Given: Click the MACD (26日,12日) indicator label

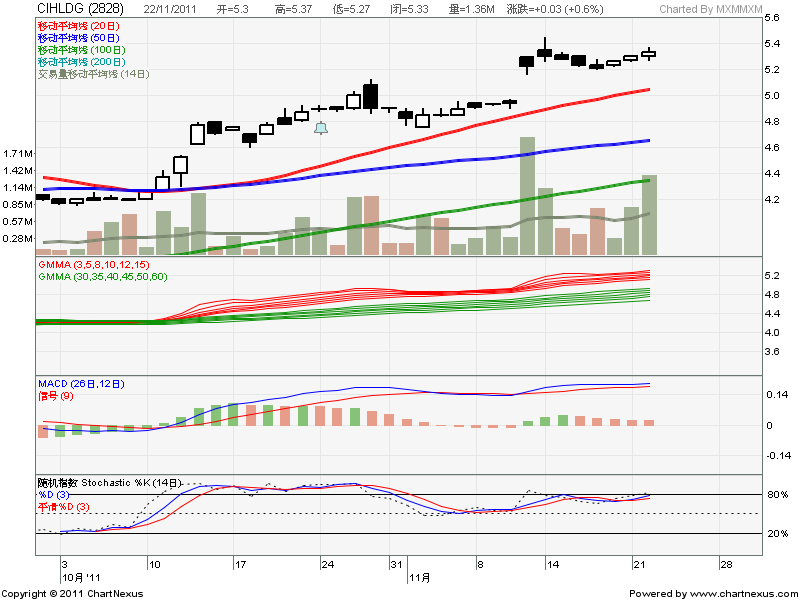Looking at the screenshot, I should 84,383.
